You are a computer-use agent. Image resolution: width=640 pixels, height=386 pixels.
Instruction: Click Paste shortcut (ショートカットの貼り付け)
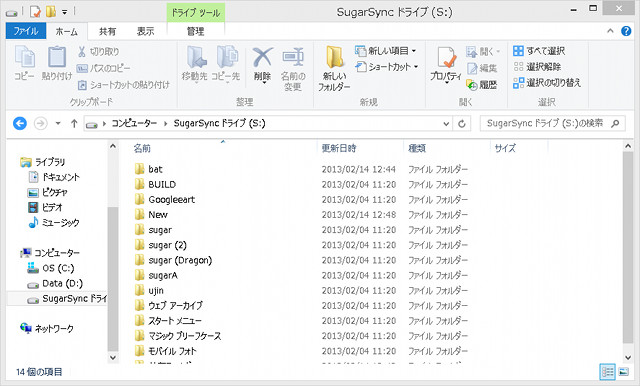pos(123,85)
